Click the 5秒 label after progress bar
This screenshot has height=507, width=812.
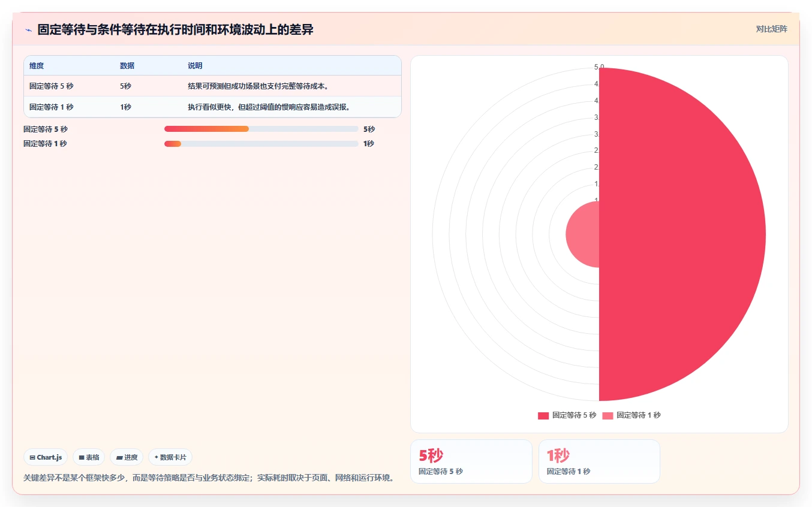tap(369, 129)
